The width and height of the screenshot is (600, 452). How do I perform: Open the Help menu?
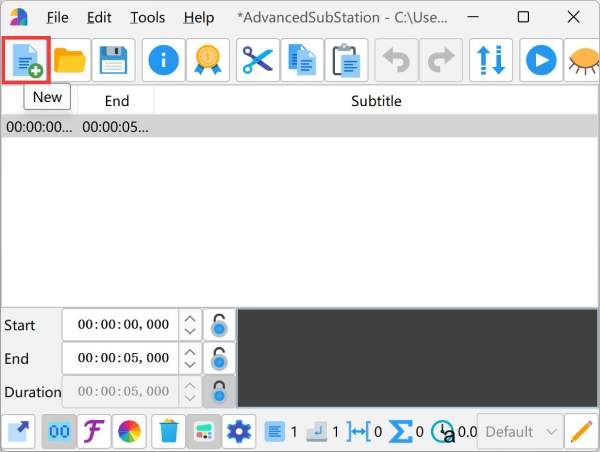click(199, 17)
